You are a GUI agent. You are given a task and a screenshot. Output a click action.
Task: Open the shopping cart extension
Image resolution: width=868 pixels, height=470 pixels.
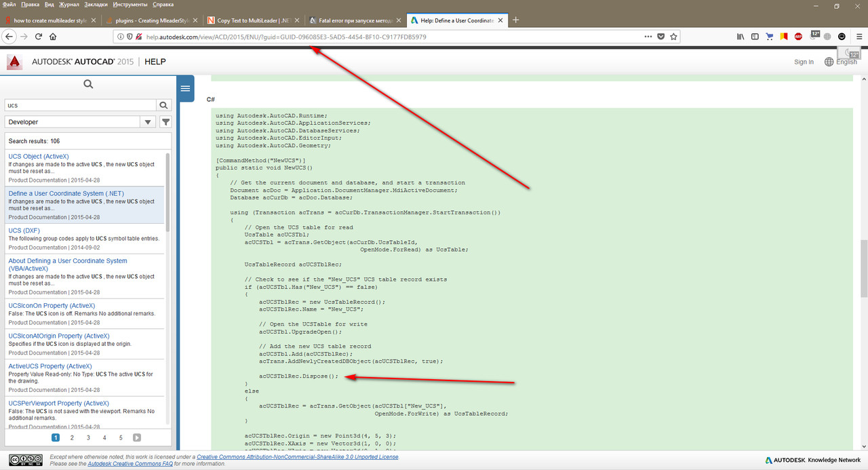pos(769,37)
